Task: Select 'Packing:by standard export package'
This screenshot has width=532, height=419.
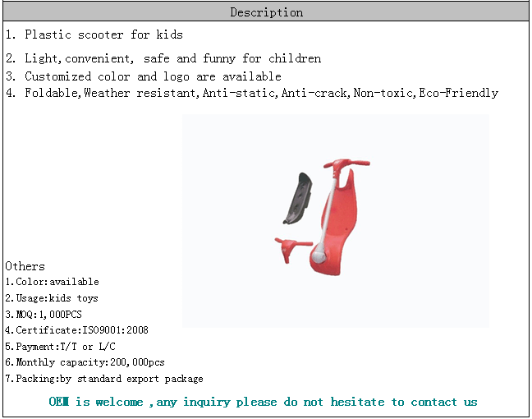Action: (104, 379)
